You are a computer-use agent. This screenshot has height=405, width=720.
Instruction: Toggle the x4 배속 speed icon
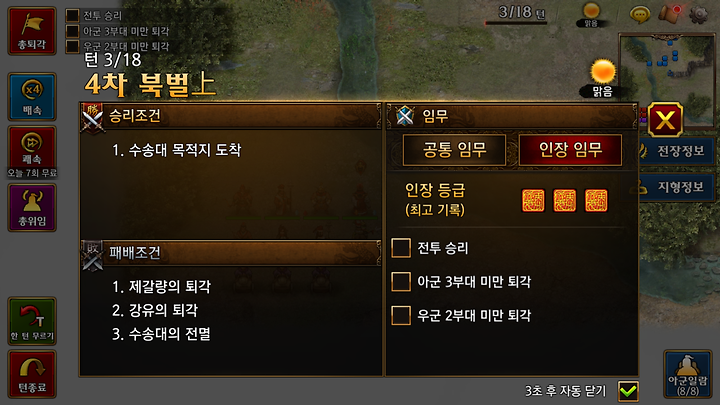coord(32,96)
